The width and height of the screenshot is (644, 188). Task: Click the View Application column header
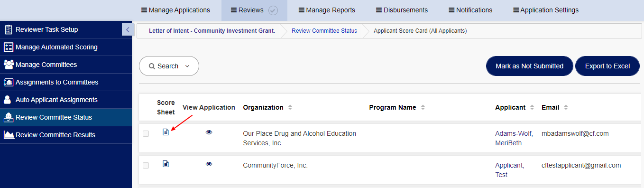click(209, 107)
